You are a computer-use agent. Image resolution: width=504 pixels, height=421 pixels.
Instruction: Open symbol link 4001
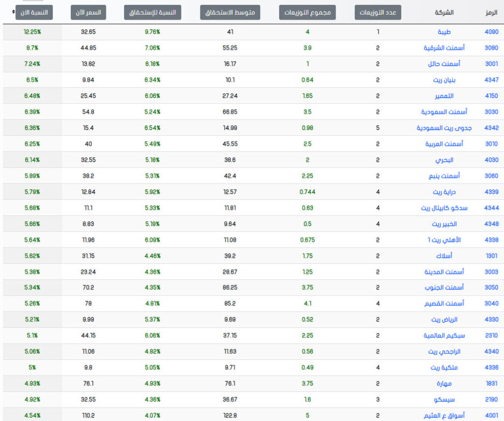tap(492, 416)
